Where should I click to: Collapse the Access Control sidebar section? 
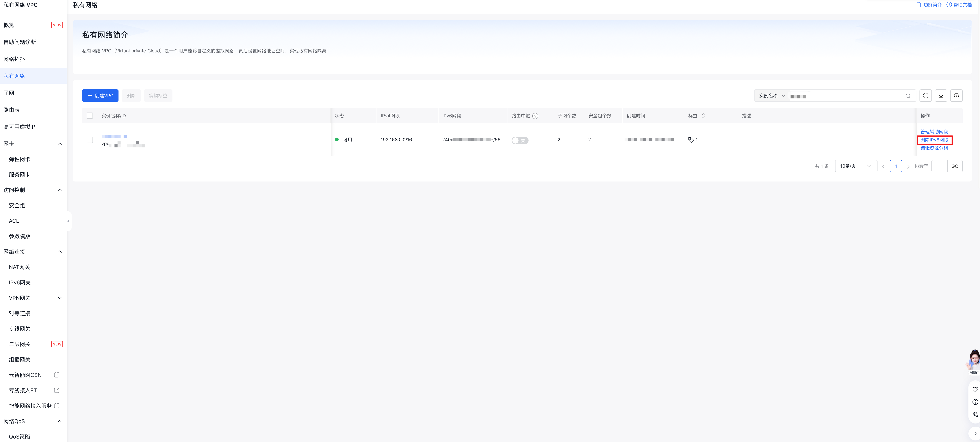pyautogui.click(x=59, y=190)
